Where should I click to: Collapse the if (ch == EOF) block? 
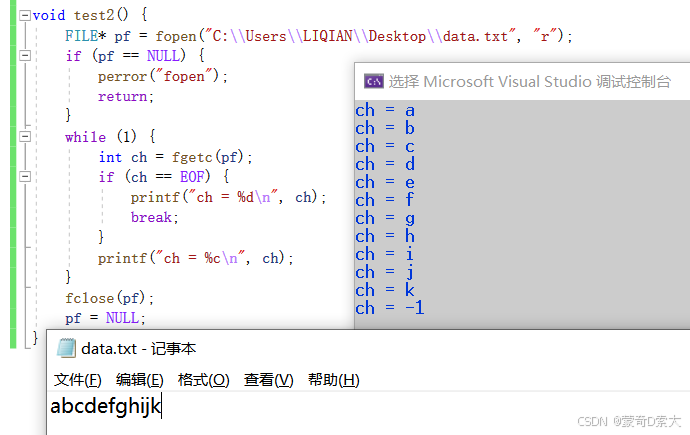(x=25, y=177)
